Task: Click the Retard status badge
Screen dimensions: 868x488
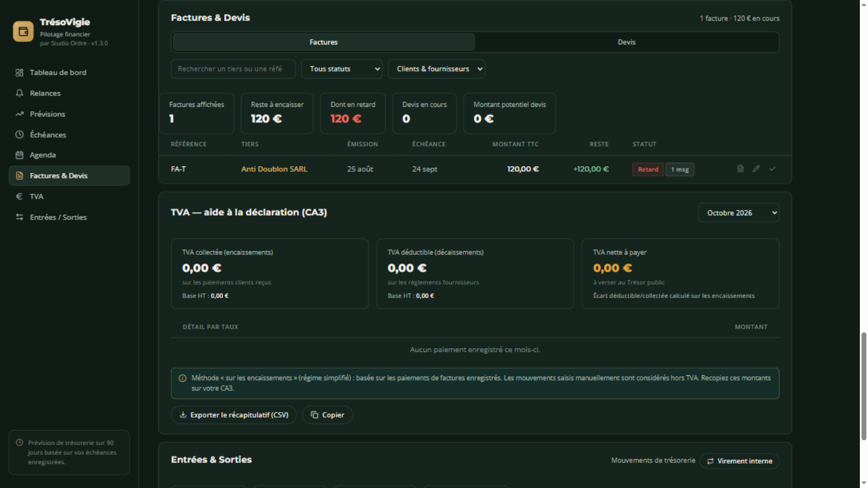Action: click(648, 170)
